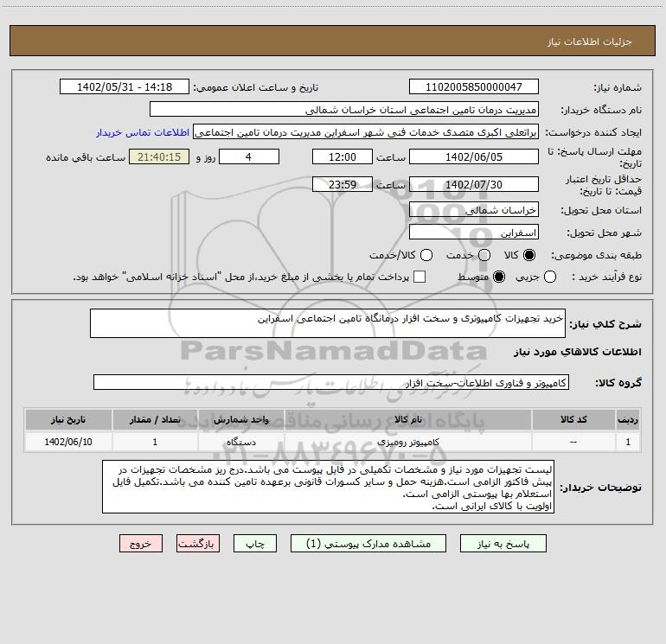Click the جزئیات اطلاعات نیاز header title
The height and width of the screenshot is (644, 666).
pyautogui.click(x=590, y=41)
